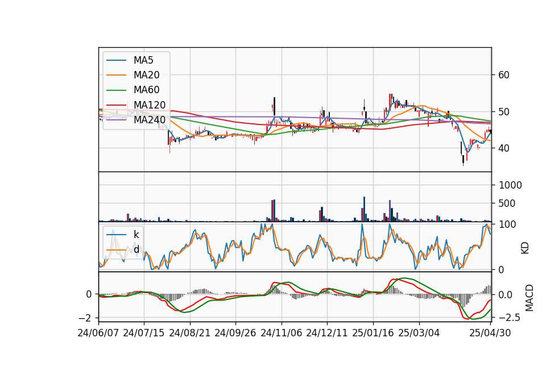Click the 24/11/06 date tick label
The height and width of the screenshot is (392, 546).
[282, 333]
